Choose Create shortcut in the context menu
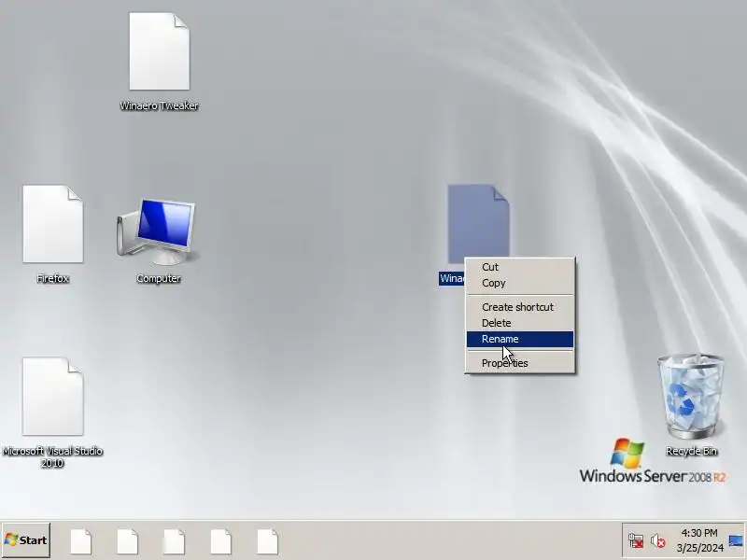Image resolution: width=747 pixels, height=560 pixels. (x=520, y=307)
